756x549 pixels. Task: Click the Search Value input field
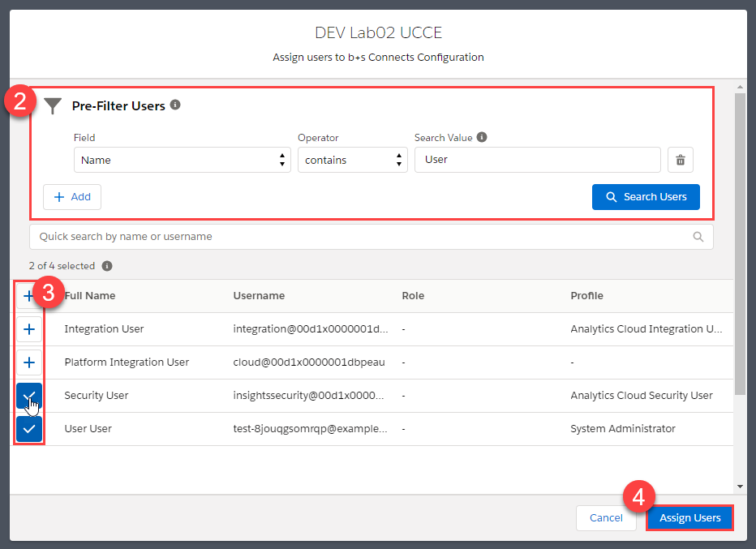(x=538, y=160)
